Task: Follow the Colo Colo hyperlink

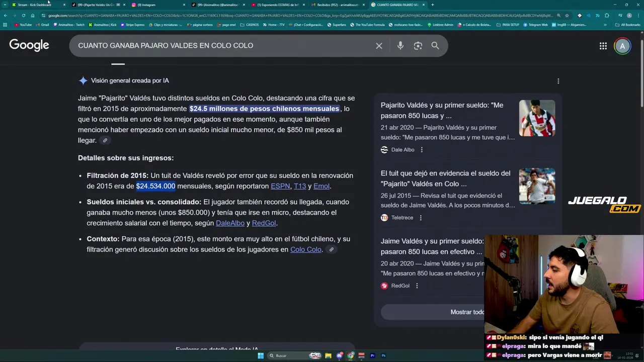Action: (x=305, y=249)
